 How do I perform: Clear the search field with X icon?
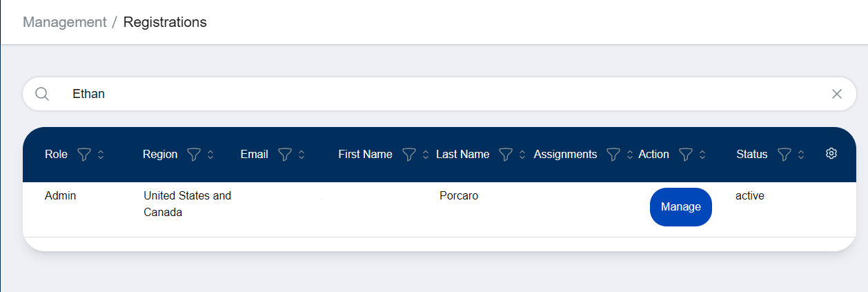coord(837,94)
